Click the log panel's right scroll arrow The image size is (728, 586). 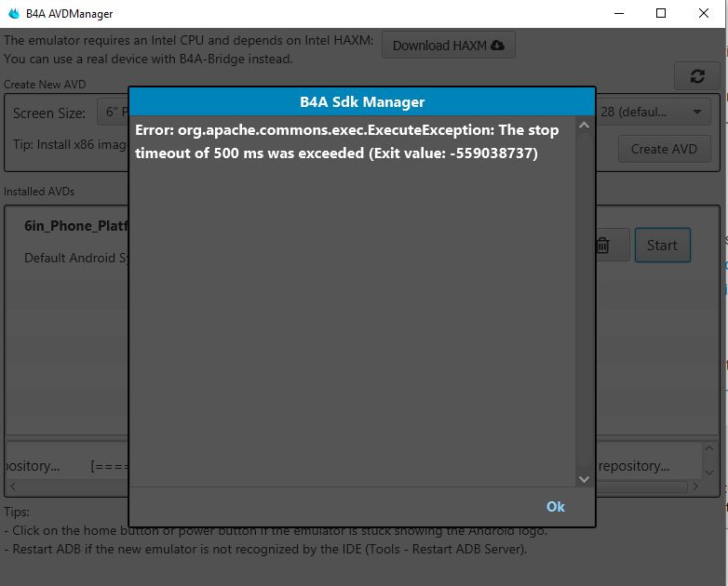tap(695, 486)
